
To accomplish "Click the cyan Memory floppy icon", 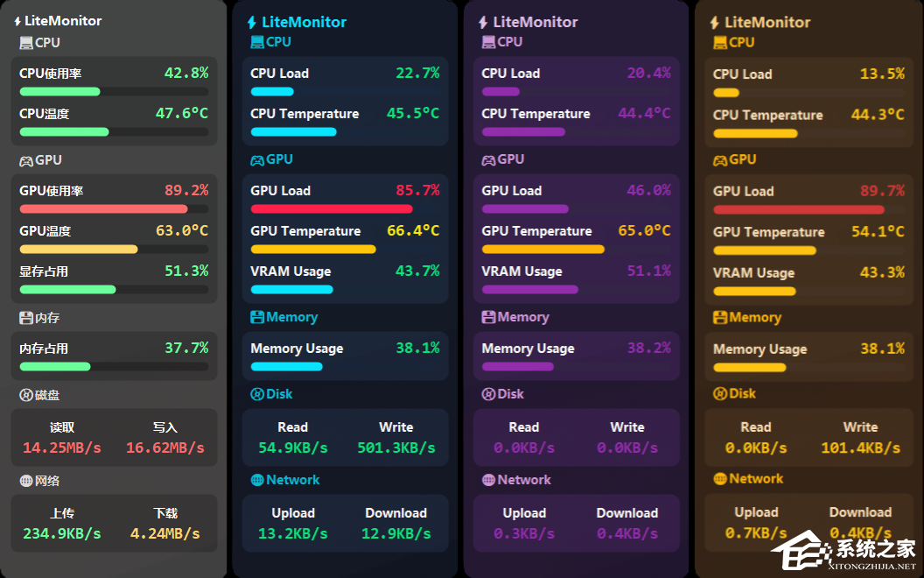I will [257, 317].
